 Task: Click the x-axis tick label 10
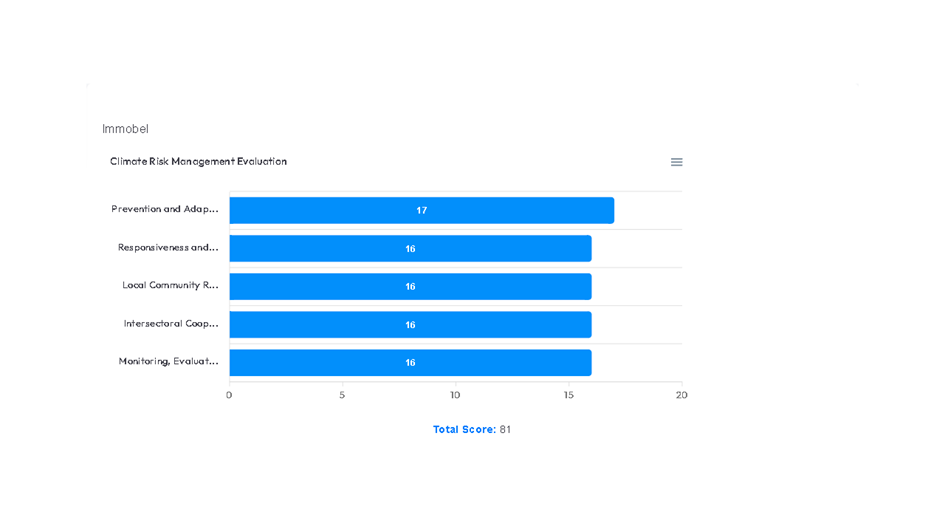pyautogui.click(x=455, y=396)
